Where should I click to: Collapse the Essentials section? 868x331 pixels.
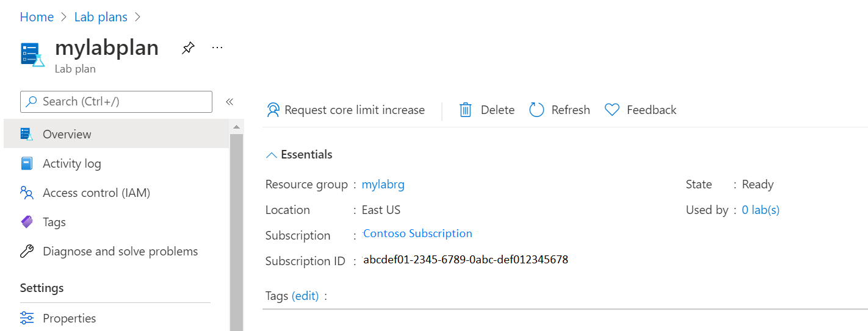(272, 155)
